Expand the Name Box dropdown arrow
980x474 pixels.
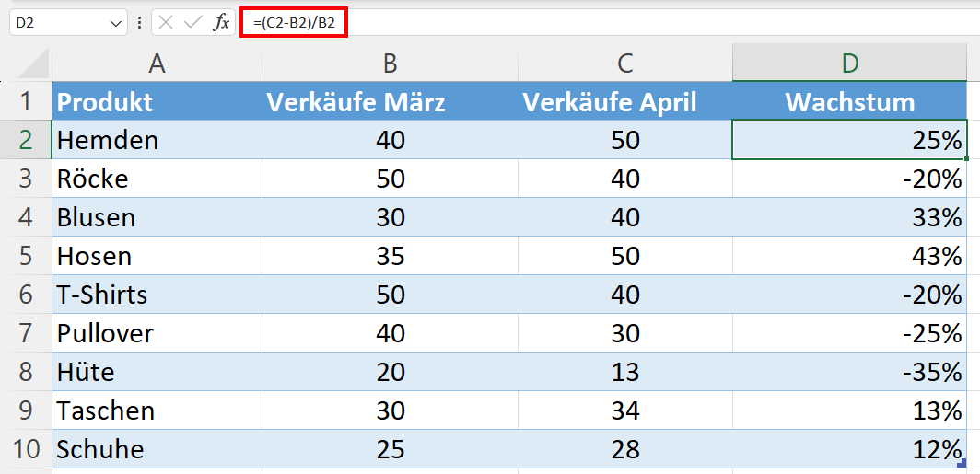coord(116,22)
